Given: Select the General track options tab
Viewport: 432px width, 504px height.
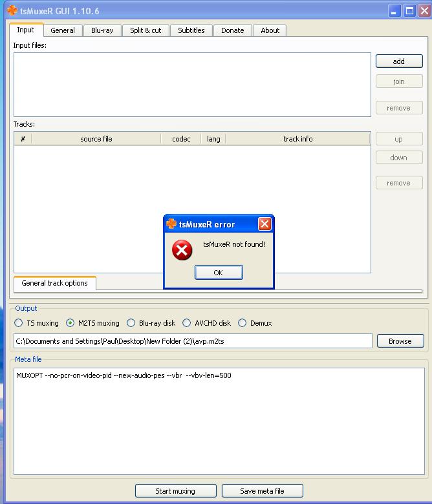Looking at the screenshot, I should 55,283.
